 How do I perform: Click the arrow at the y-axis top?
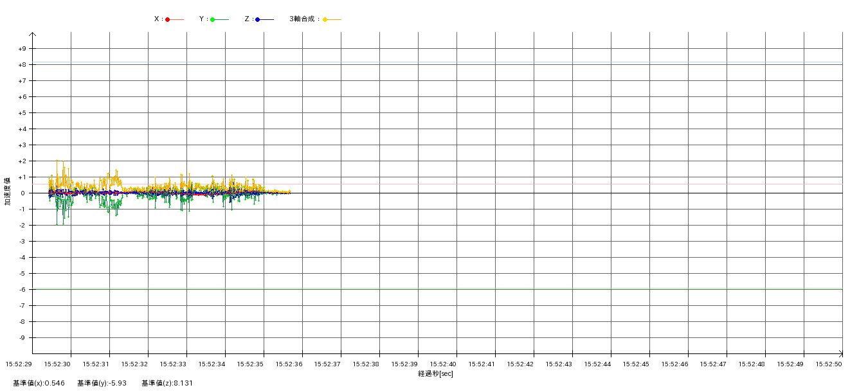32,35
